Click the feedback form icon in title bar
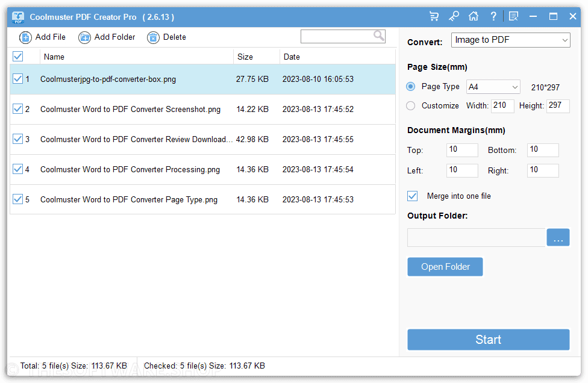Screen dimensions: 588x383 [513, 16]
